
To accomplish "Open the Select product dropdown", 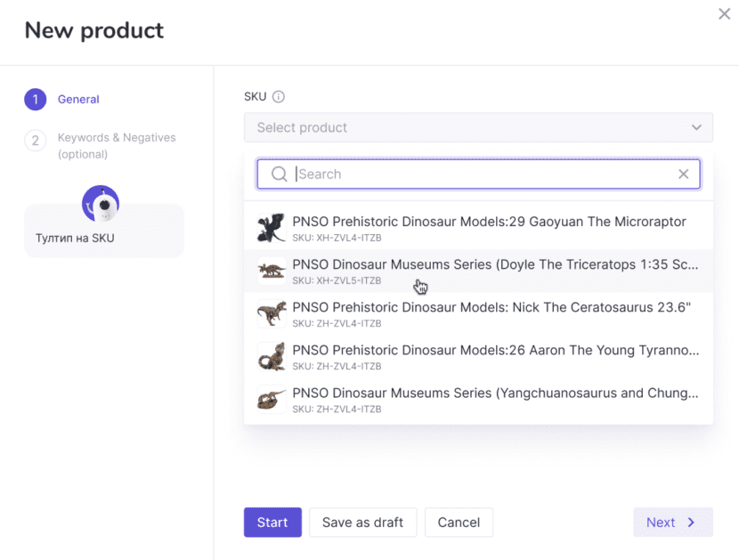I will point(478,127).
